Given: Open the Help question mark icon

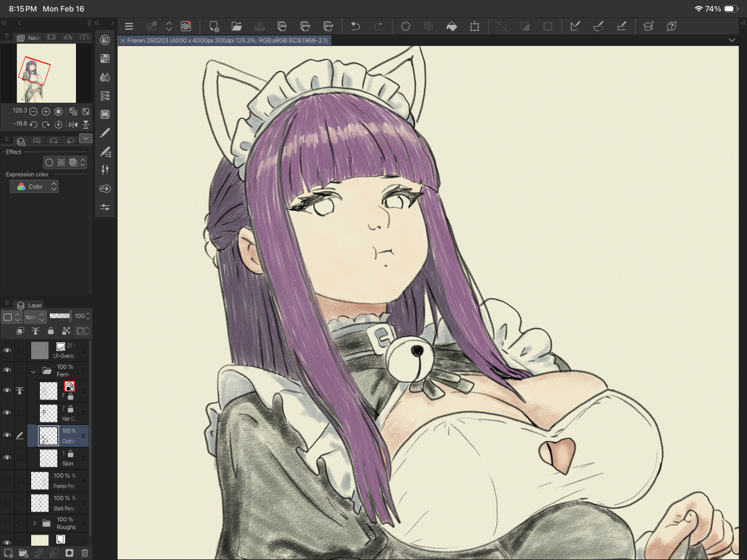Looking at the screenshot, I should point(672,26).
